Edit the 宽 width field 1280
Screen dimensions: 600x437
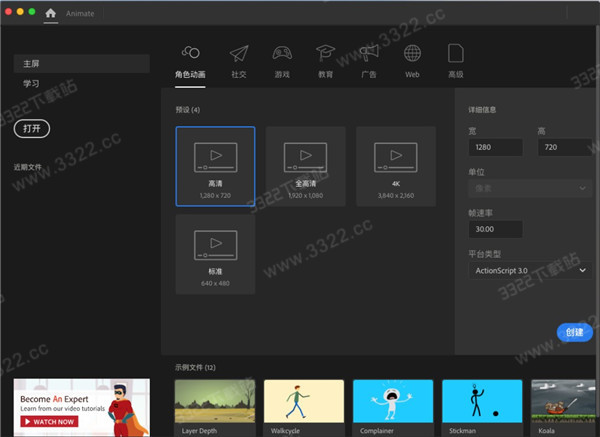[496, 147]
